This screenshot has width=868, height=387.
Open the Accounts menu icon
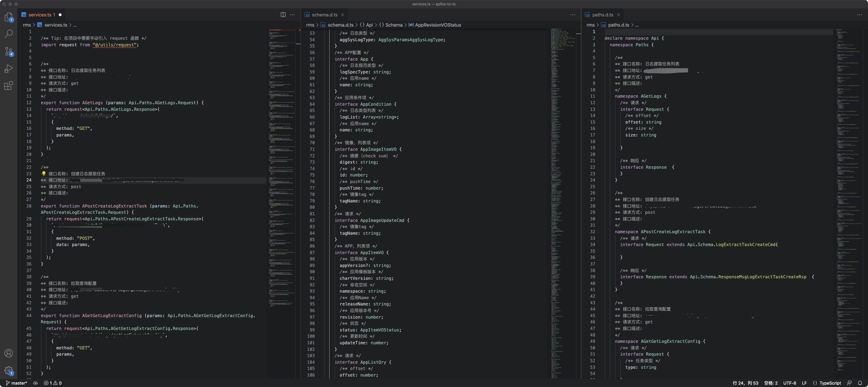pos(9,353)
